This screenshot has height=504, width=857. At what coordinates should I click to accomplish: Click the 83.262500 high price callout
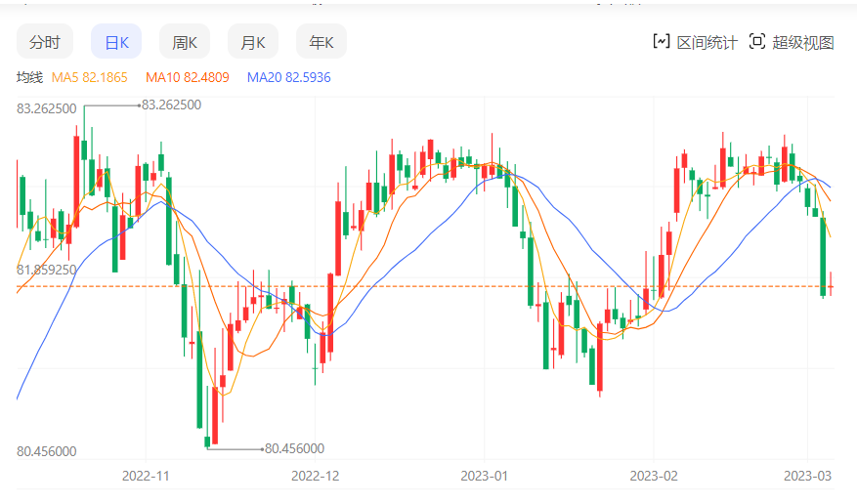[172, 105]
